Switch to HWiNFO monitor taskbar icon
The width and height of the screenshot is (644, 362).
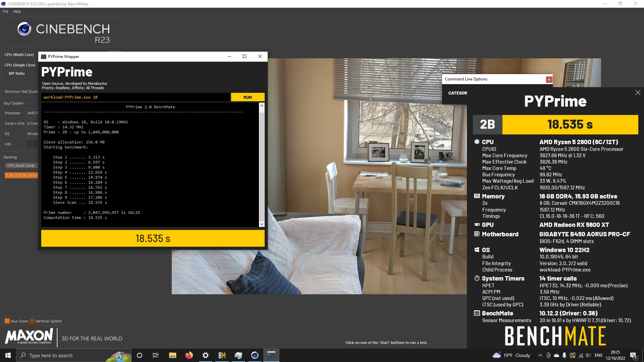238,355
